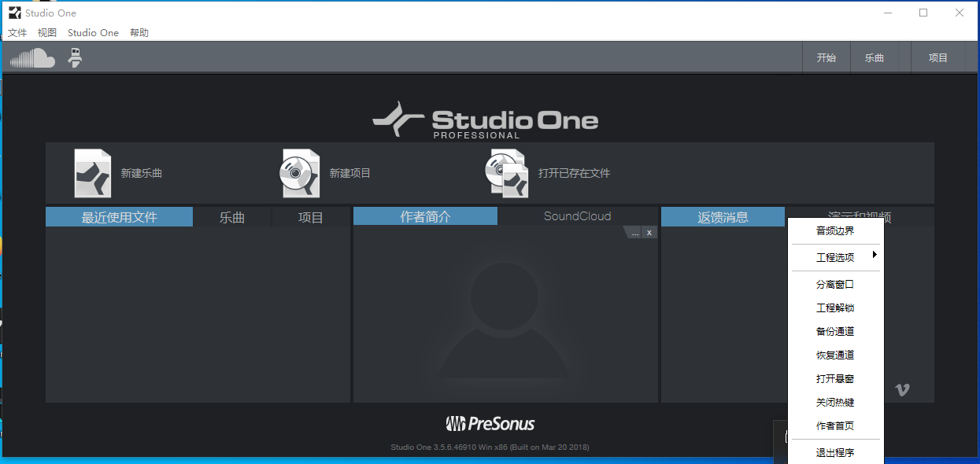Select the 乐曲 tab in the recent files panel

pyautogui.click(x=232, y=217)
